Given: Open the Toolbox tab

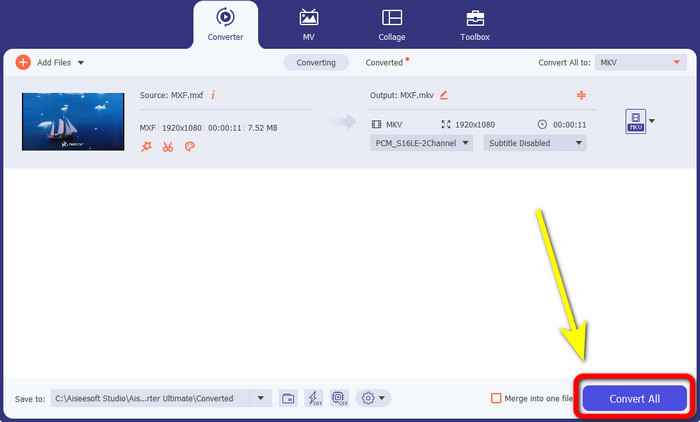Looking at the screenshot, I should coord(475,25).
